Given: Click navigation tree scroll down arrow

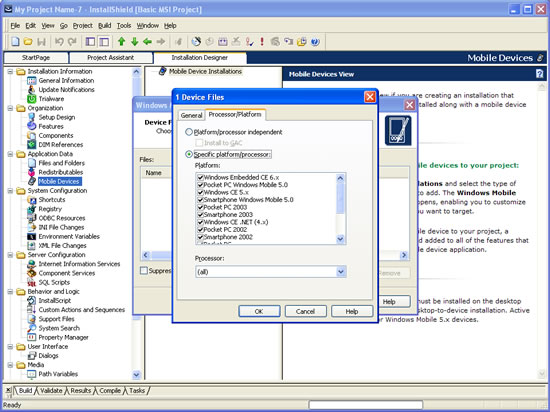Looking at the screenshot, I should tap(136, 375).
